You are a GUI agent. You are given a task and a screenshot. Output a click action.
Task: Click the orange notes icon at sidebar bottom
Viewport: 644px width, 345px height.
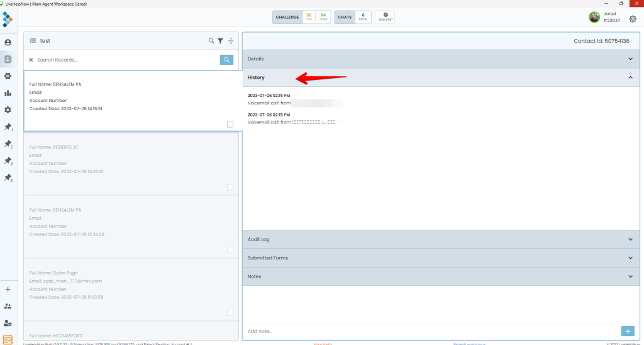[8, 340]
